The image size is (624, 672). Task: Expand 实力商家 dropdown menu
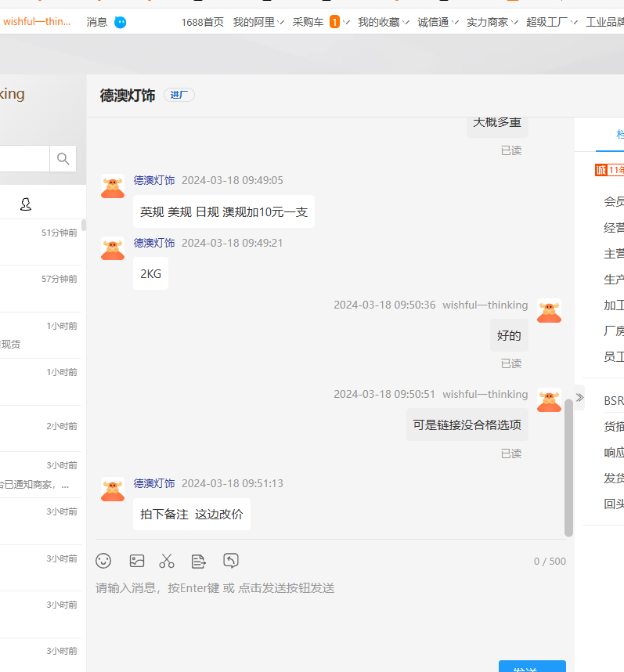pos(491,22)
